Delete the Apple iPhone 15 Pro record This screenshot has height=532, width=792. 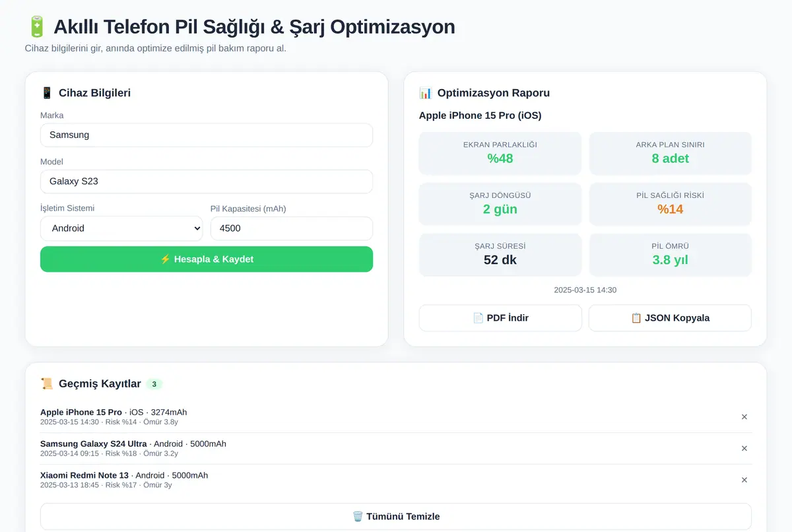pyautogui.click(x=744, y=417)
